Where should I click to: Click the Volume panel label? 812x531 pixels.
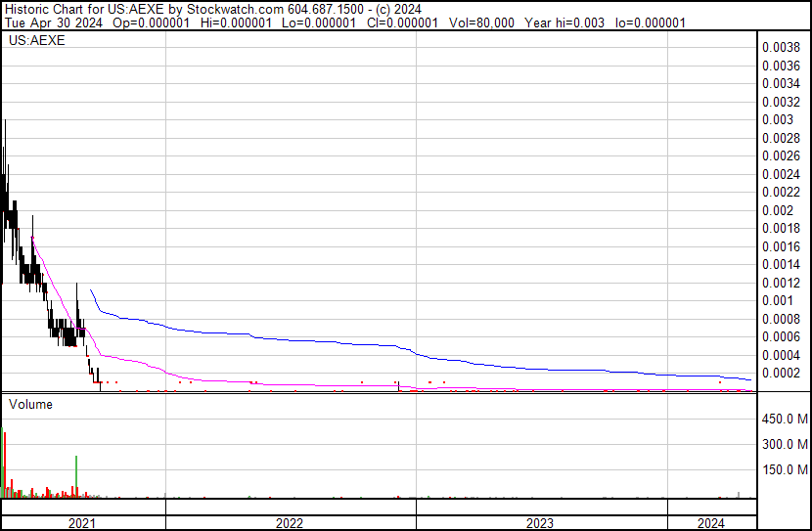tap(30, 404)
